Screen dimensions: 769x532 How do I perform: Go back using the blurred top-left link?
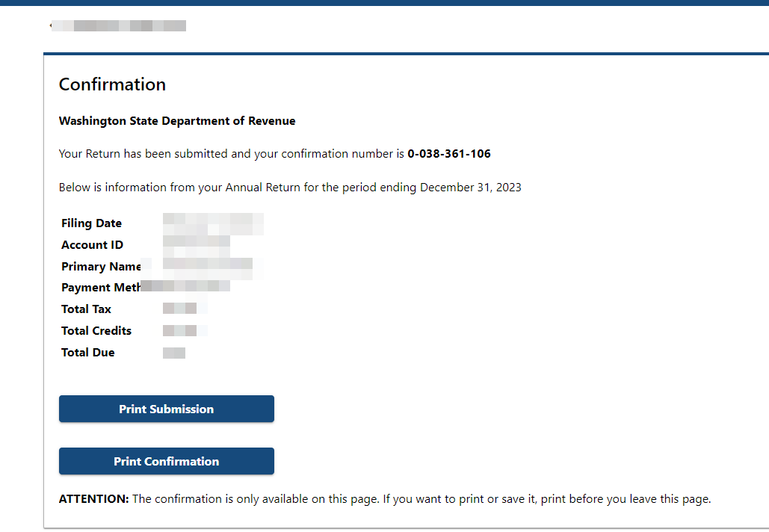click(118, 25)
